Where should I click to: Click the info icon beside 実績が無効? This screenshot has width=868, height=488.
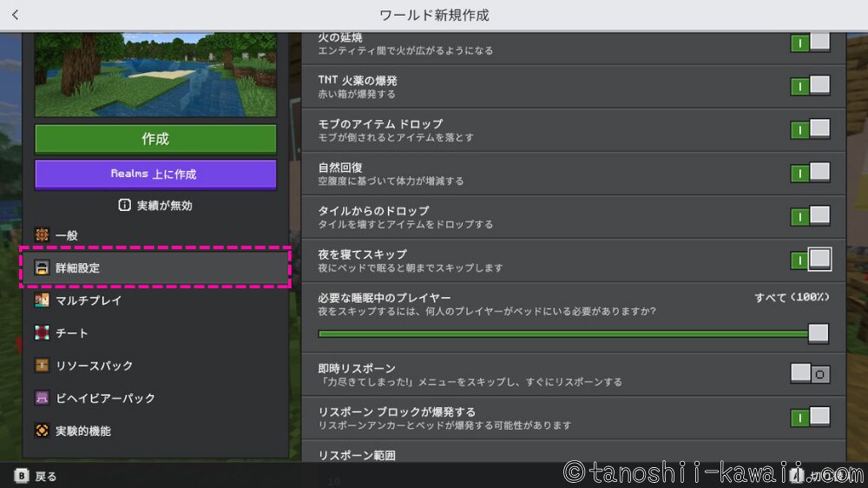point(124,206)
